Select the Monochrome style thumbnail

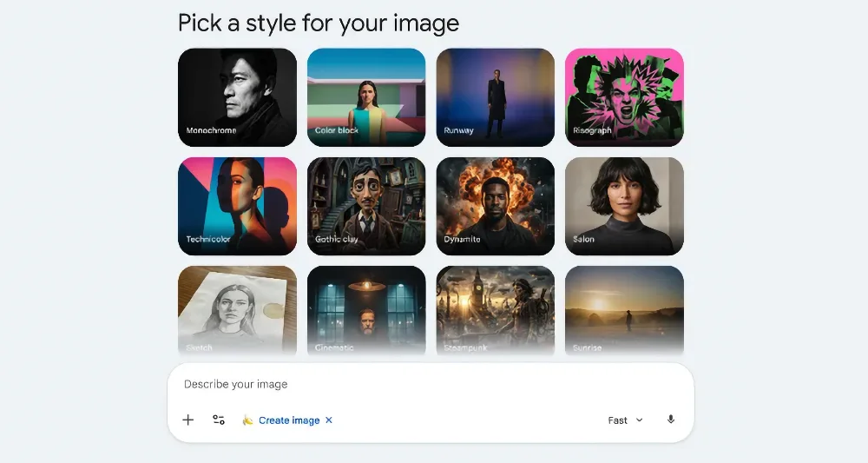[x=237, y=97]
